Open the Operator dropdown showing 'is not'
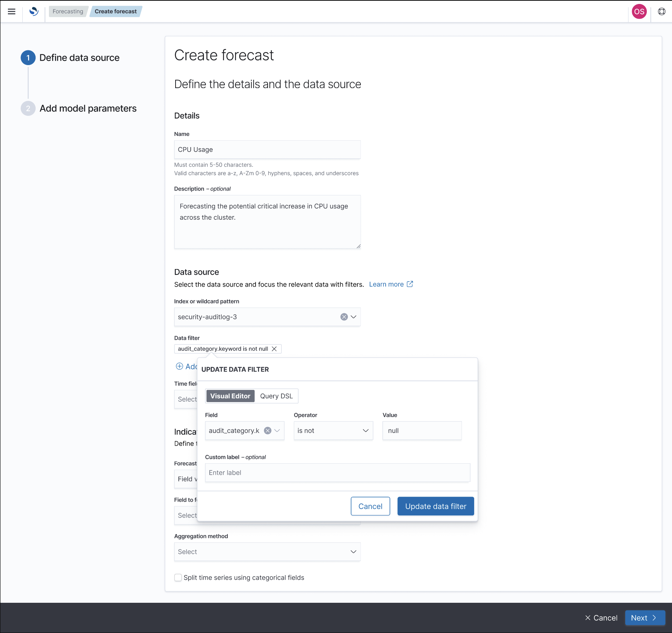This screenshot has width=672, height=633. click(333, 431)
